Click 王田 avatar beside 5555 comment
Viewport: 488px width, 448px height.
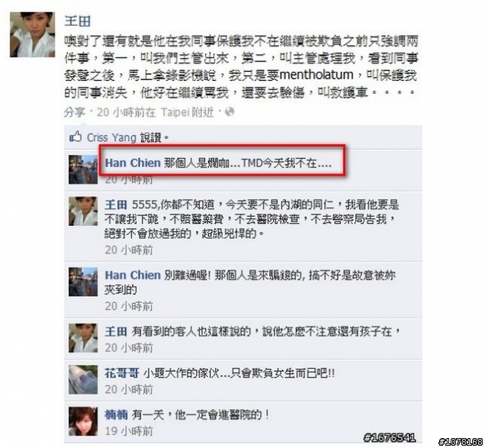(x=83, y=211)
